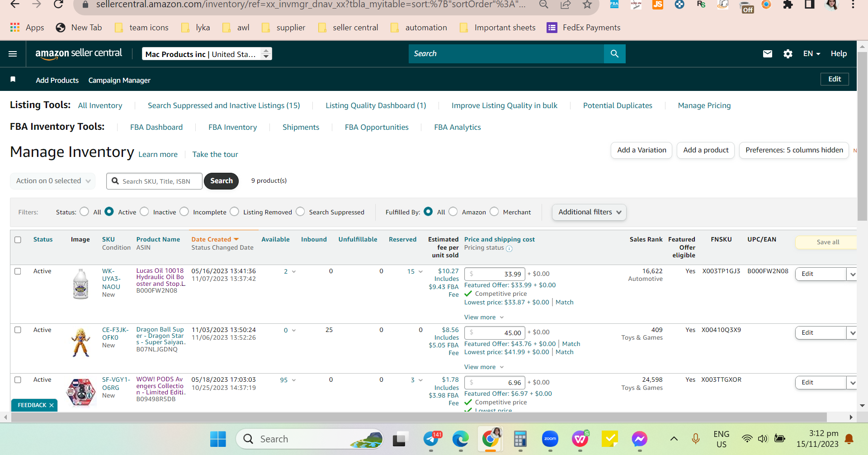Open the Mac Products inc account selector
The image size is (868, 455).
click(x=207, y=54)
